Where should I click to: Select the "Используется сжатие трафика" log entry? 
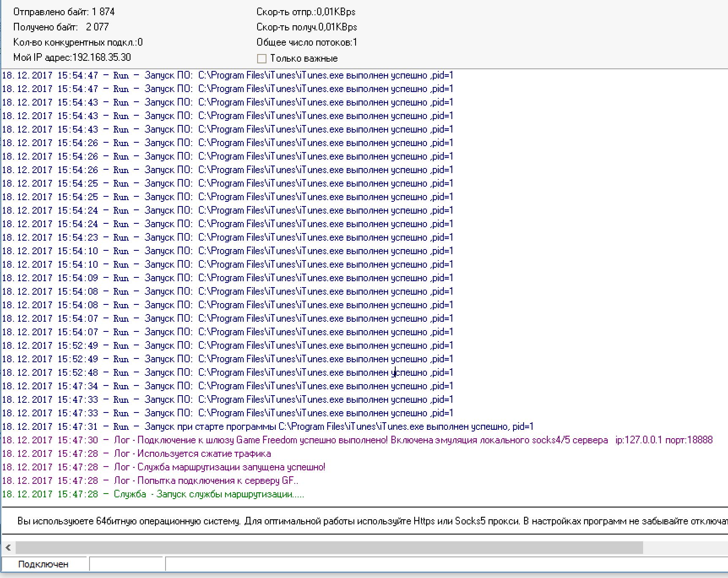pos(204,454)
